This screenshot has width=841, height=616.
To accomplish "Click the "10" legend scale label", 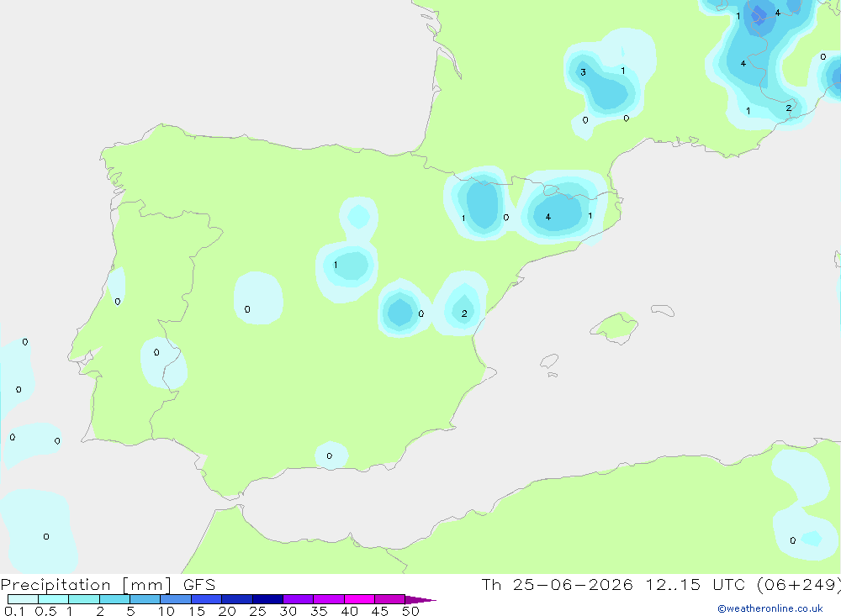I will [x=167, y=611].
